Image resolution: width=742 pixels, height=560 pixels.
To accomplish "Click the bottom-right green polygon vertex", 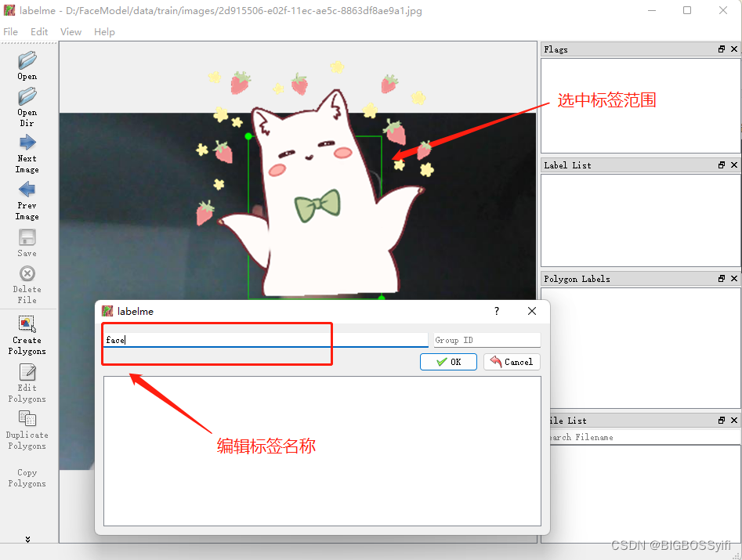I will [382, 298].
